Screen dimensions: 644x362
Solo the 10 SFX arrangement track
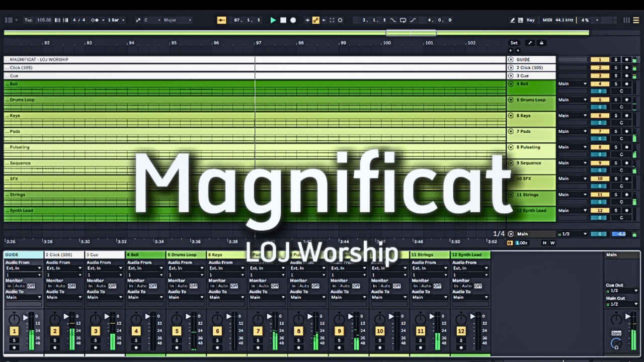pos(615,178)
